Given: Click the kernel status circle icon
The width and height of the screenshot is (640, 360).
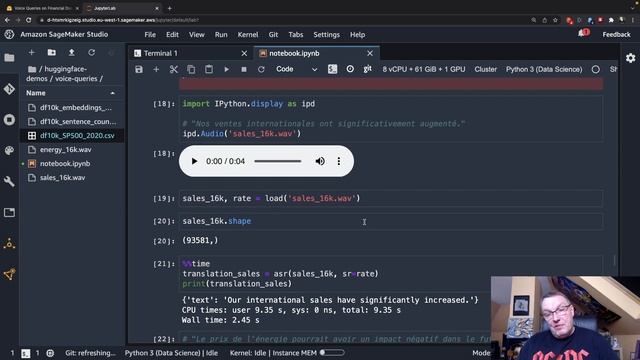Looking at the screenshot, I should (x=596, y=69).
